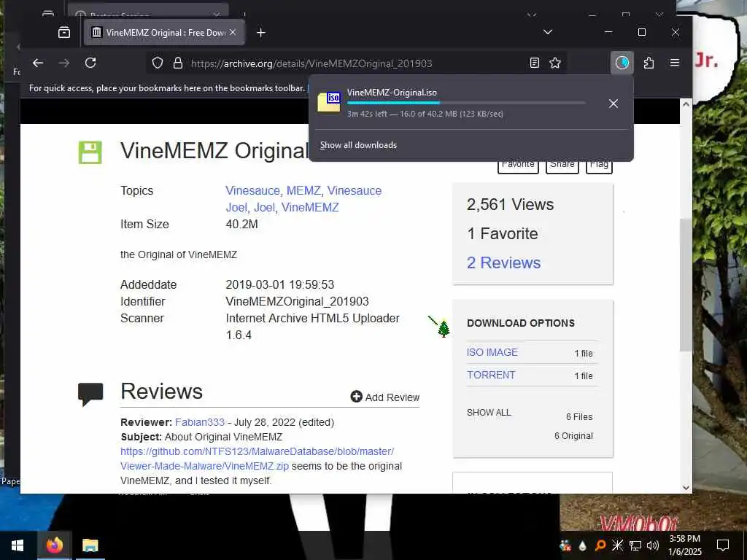Screen dimensions: 747x560
Task: Open Firefox application hamburger menu
Action: click(675, 63)
